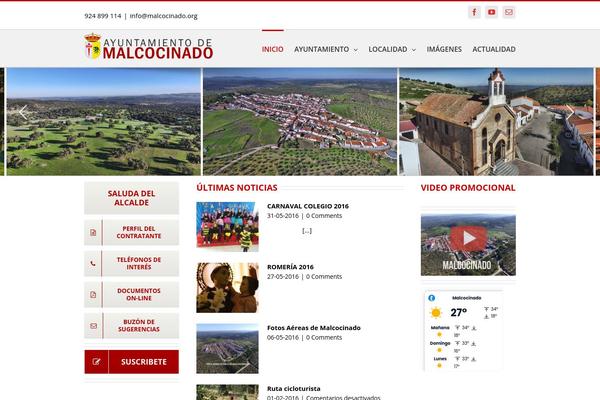The image size is (600, 400).
Task: Open Saluda del Alcalde button
Action: 131,198
